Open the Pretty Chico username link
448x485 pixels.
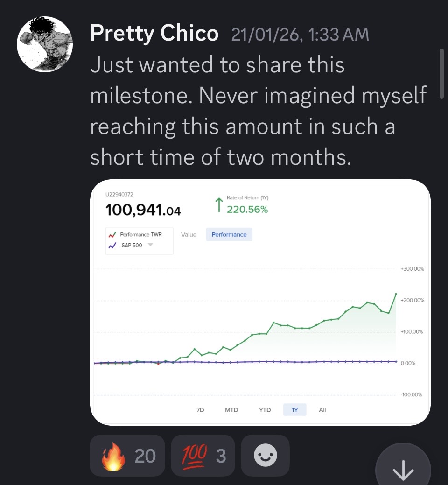154,34
